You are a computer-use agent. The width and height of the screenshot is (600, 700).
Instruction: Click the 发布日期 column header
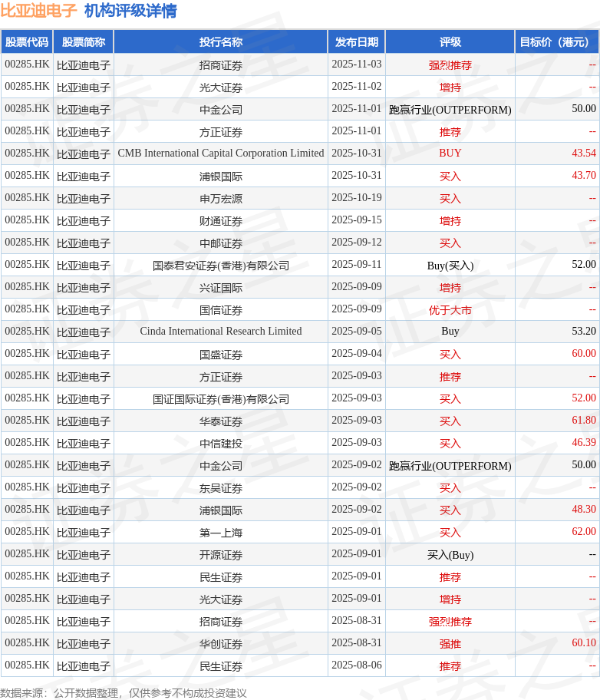(x=356, y=42)
